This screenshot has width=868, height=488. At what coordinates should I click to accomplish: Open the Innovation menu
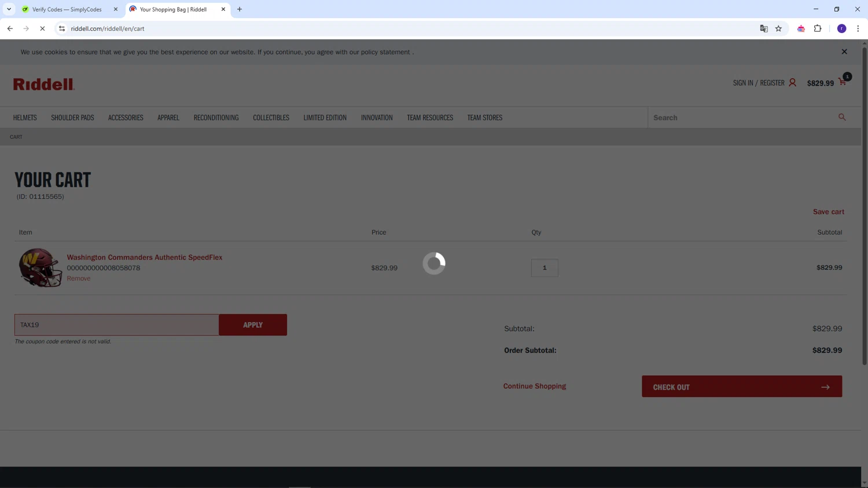tap(377, 117)
